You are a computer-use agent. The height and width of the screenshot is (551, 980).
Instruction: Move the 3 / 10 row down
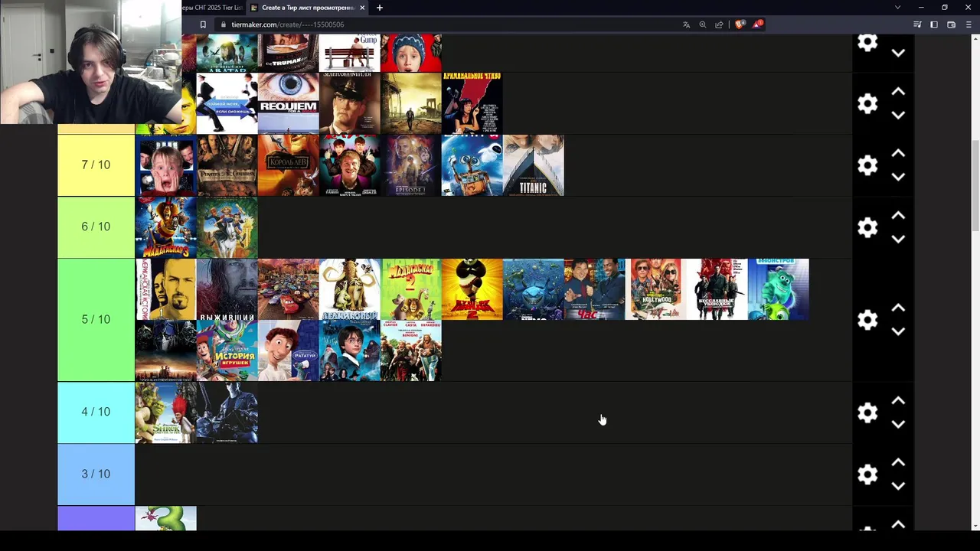pos(898,486)
